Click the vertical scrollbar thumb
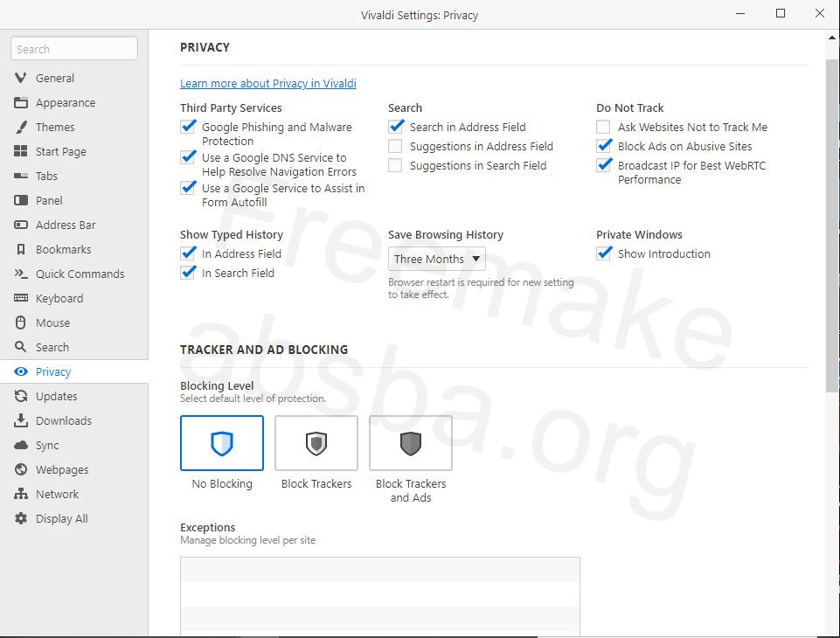The image size is (840, 638). pos(831,225)
